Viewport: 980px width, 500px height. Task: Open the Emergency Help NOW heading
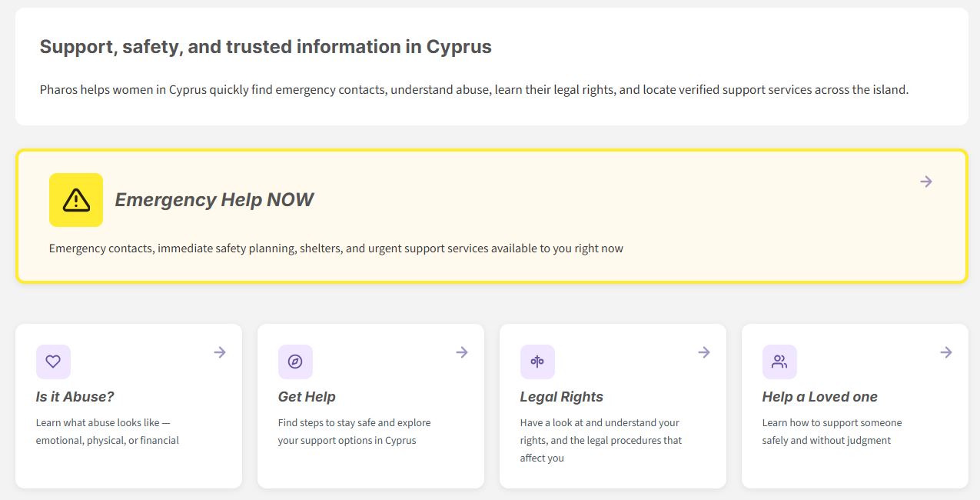(x=214, y=200)
